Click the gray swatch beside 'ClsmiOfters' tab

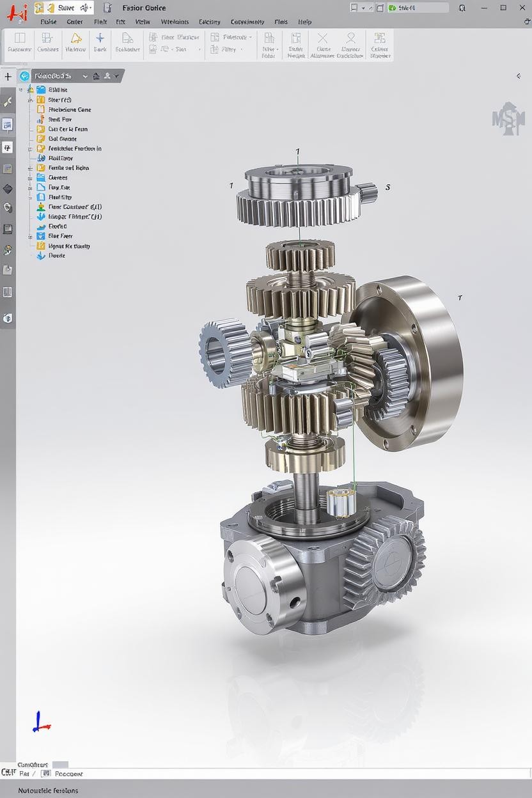[x=60, y=764]
